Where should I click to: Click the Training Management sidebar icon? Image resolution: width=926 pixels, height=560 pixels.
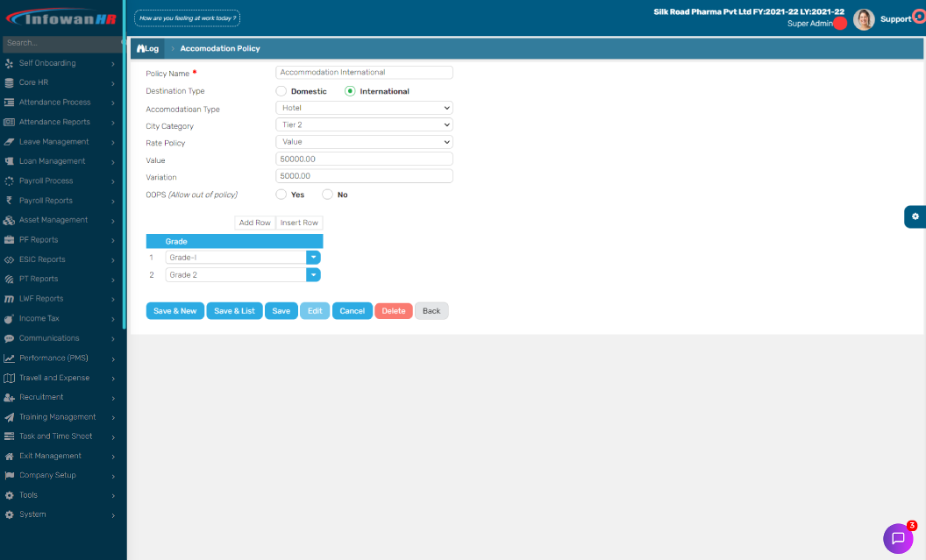coord(9,417)
